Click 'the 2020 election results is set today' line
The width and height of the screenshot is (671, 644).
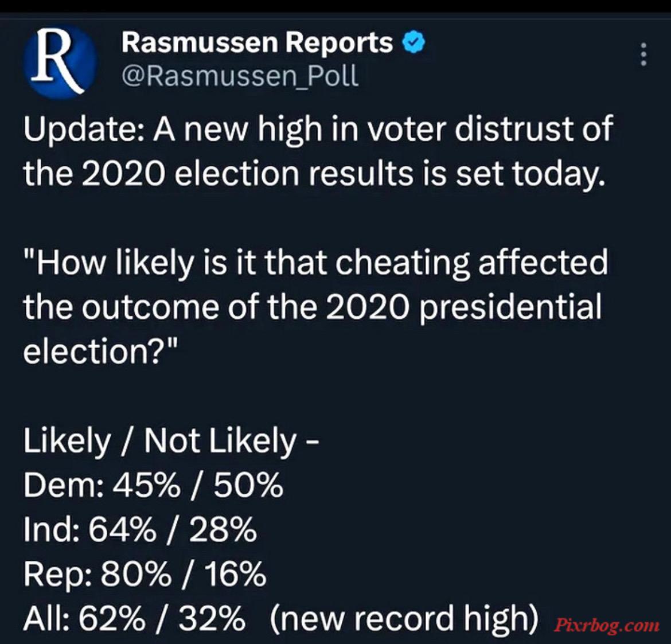click(x=314, y=174)
